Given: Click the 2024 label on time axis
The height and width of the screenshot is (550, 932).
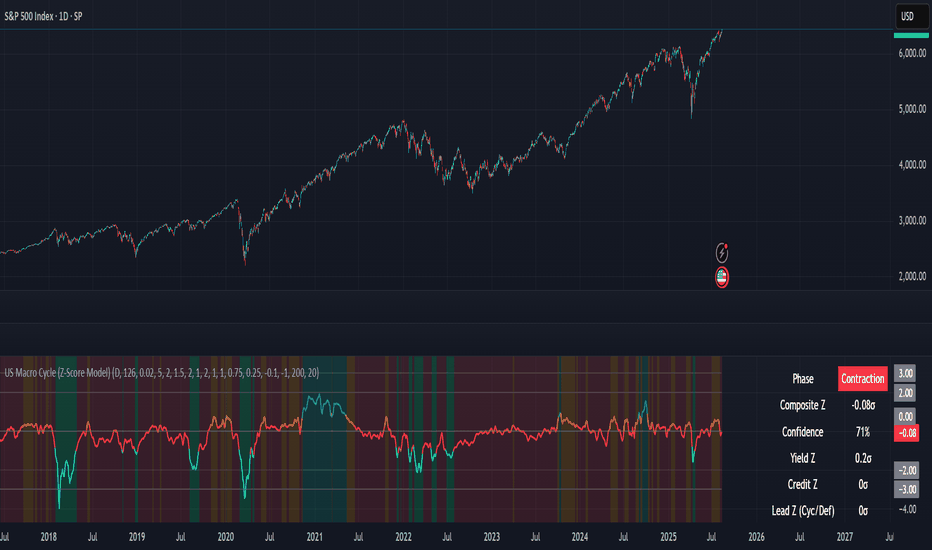Looking at the screenshot, I should click(x=580, y=537).
